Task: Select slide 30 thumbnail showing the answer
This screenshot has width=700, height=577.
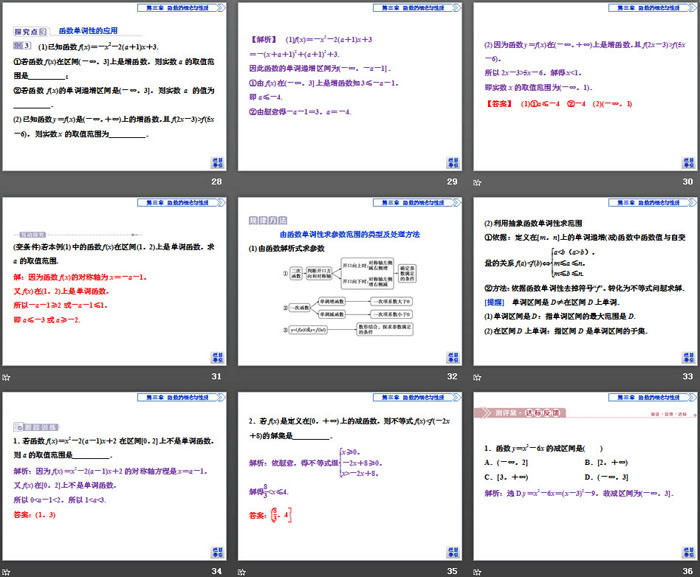Action: pyautogui.click(x=585, y=87)
